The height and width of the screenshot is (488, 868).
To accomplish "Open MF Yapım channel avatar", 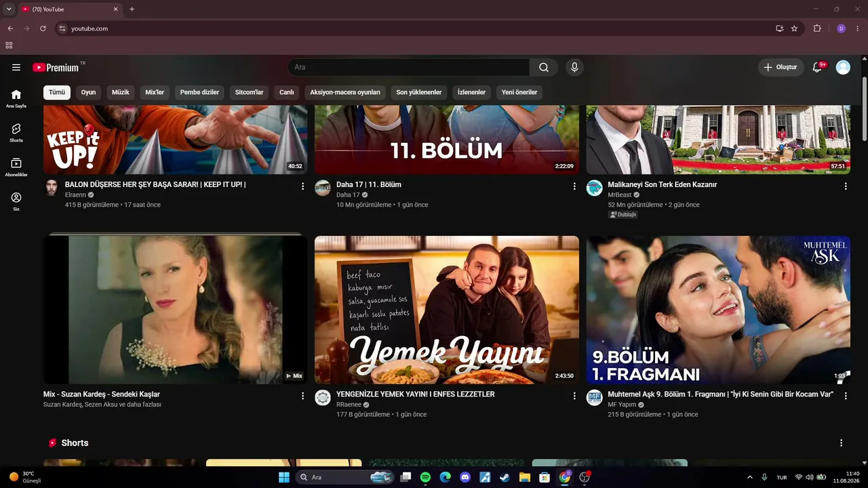I will click(x=594, y=398).
